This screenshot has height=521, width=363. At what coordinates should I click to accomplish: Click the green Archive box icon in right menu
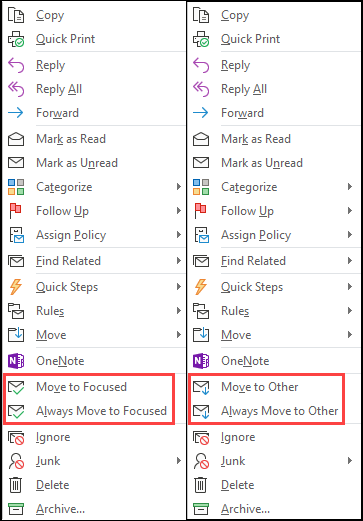(x=201, y=509)
